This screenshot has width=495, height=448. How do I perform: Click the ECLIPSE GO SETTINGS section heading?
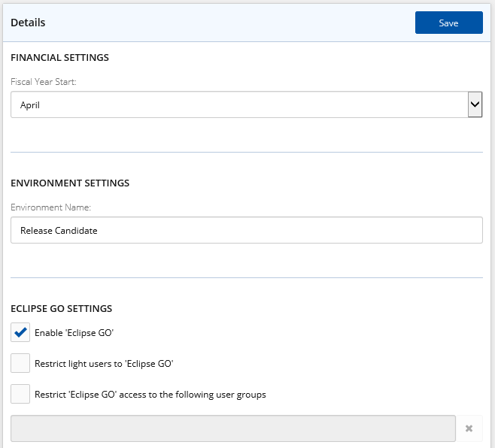[x=61, y=308]
